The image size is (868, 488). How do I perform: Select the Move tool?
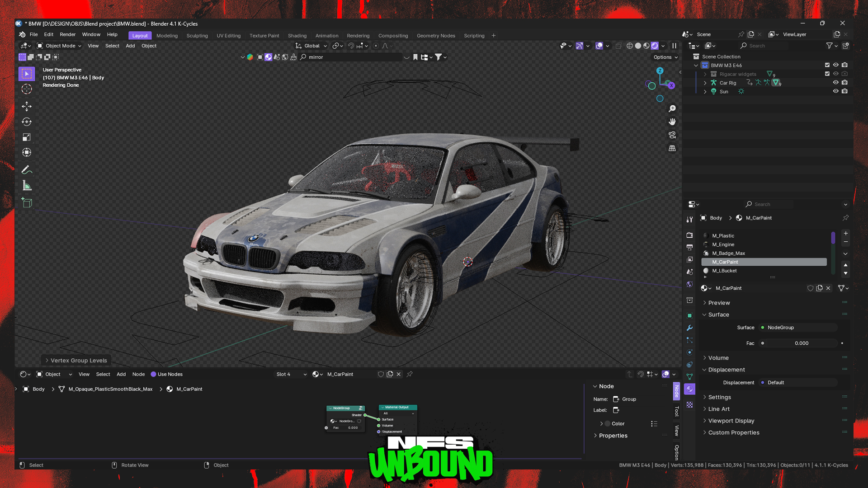click(x=27, y=106)
